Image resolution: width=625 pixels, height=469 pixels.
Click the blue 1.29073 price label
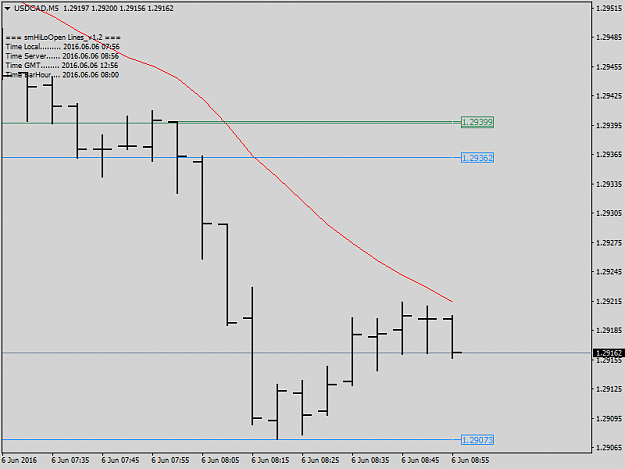tap(477, 440)
